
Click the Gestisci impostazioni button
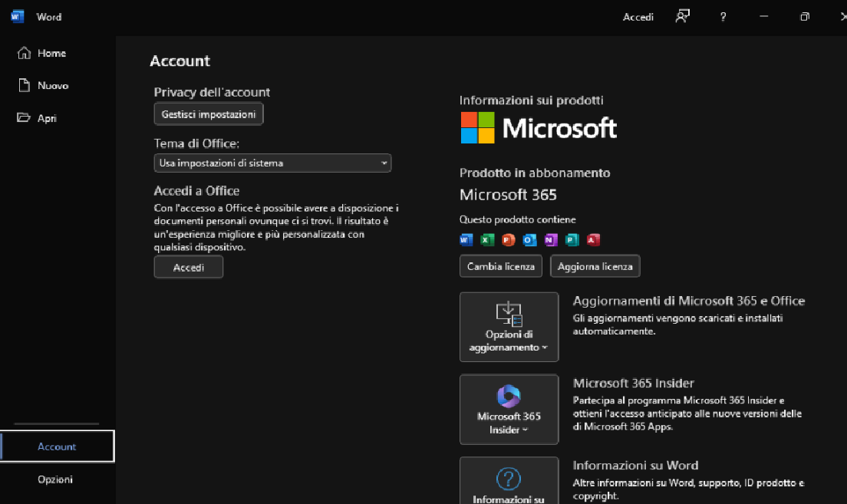tap(209, 114)
